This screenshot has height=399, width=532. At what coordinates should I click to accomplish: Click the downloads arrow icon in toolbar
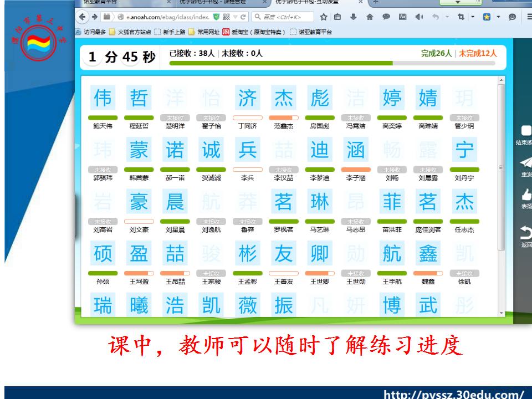(x=354, y=17)
